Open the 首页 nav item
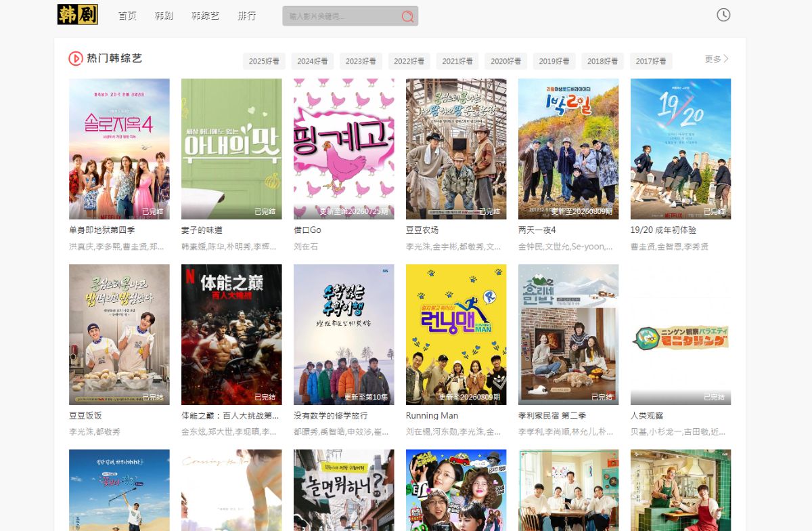The image size is (812, 531). [x=127, y=16]
